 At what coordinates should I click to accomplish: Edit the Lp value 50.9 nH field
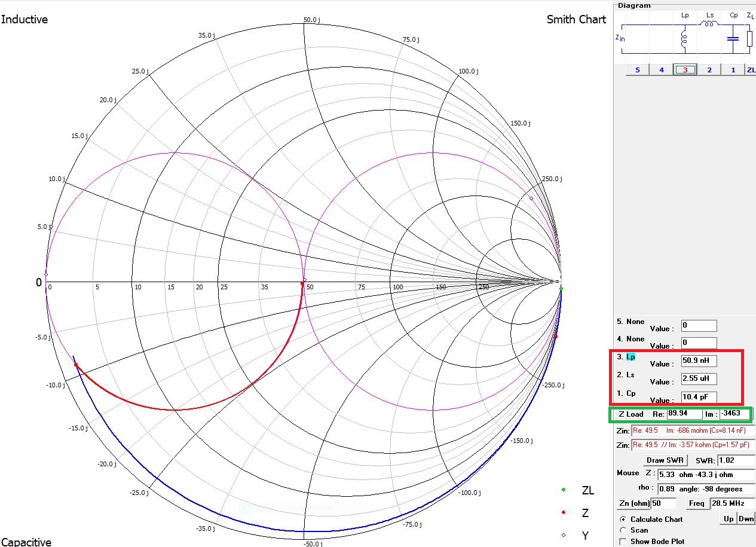[699, 361]
